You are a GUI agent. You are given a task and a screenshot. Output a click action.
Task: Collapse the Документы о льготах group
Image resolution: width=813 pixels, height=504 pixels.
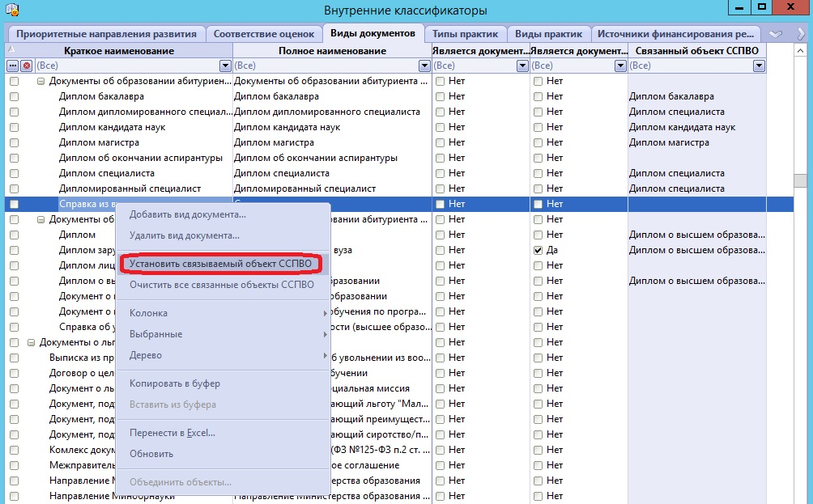(x=31, y=342)
